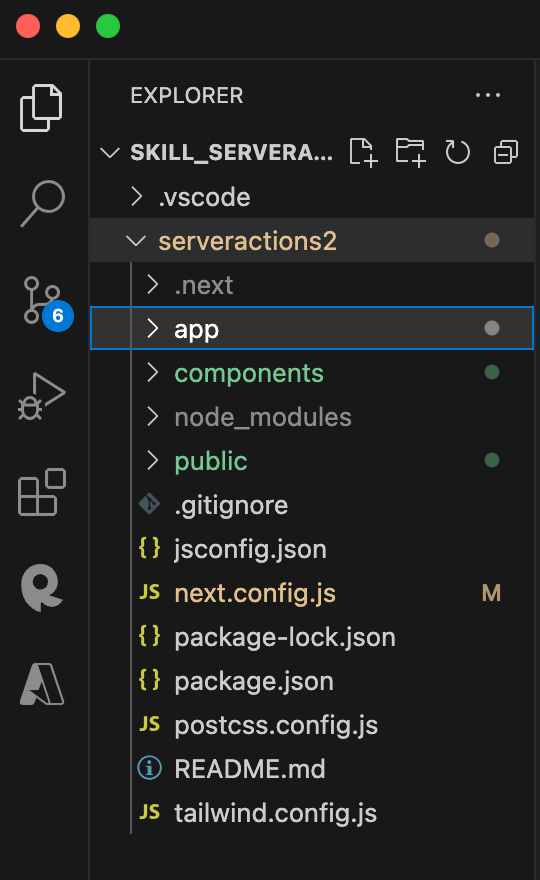Image resolution: width=540 pixels, height=880 pixels.
Task: Refresh the Explorer file tree
Action: 457,152
